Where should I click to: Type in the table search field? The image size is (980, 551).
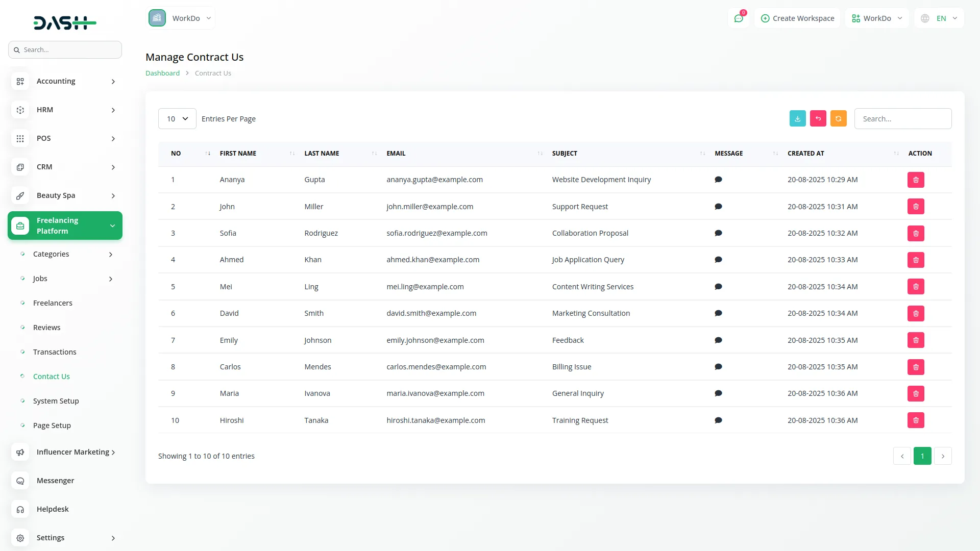coord(902,118)
